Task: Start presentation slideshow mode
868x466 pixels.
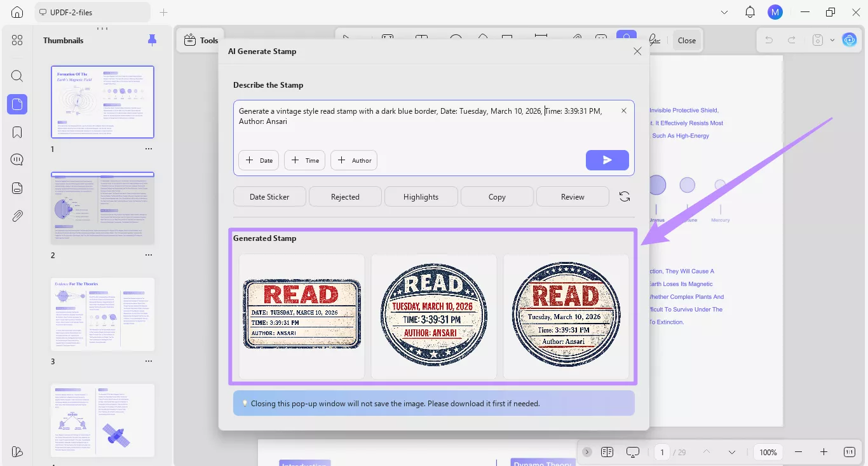Action: point(632,452)
